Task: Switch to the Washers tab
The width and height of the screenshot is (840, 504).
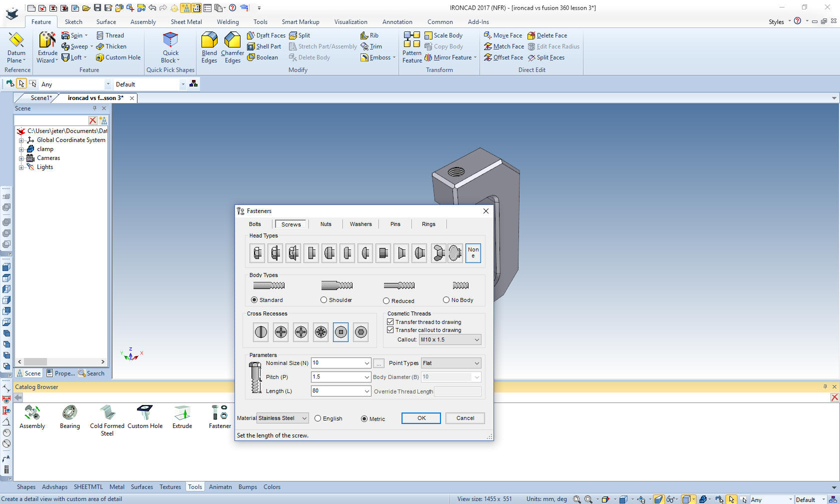Action: pyautogui.click(x=360, y=224)
